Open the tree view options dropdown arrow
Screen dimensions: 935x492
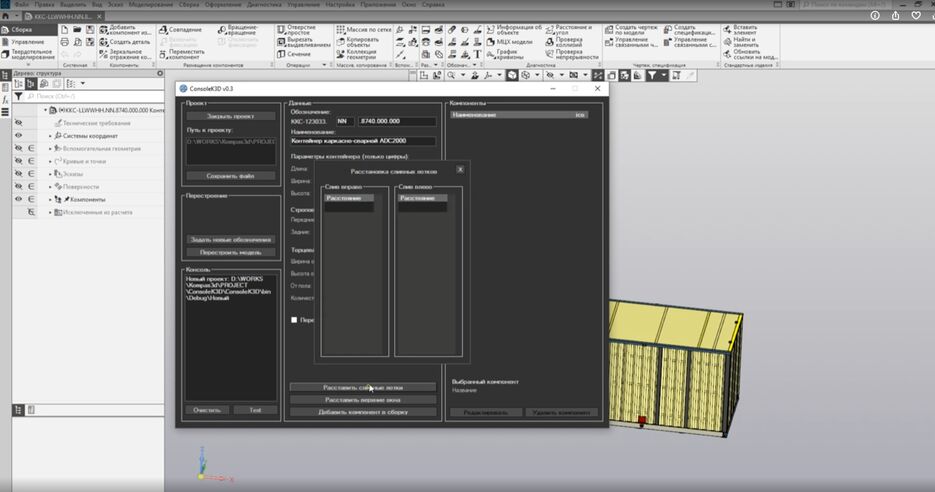[x=83, y=83]
